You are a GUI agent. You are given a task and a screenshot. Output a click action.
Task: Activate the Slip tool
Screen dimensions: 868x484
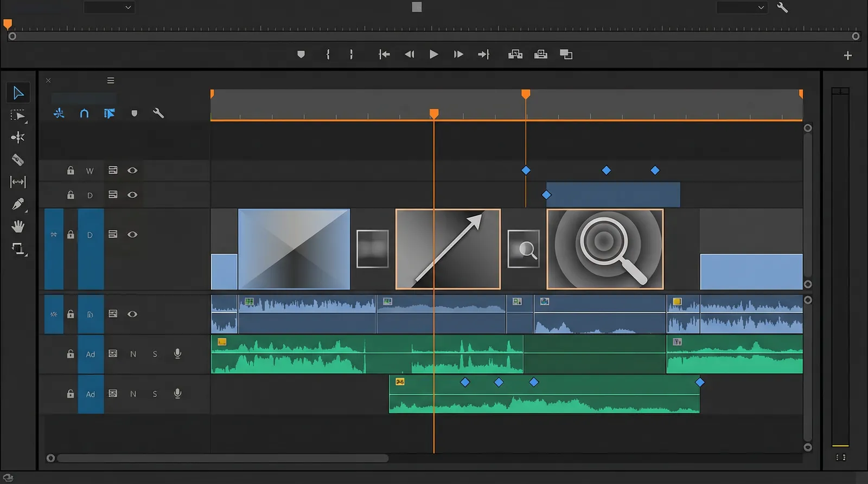(18, 182)
